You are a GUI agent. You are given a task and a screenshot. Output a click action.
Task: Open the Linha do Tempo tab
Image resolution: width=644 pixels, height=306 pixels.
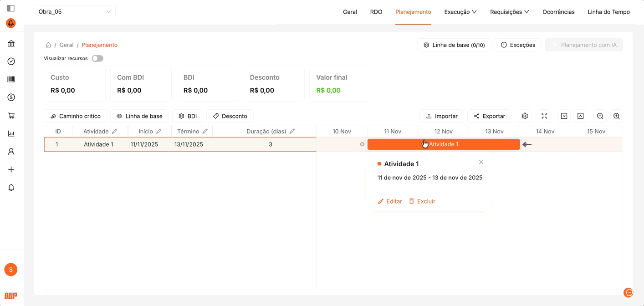(x=608, y=12)
